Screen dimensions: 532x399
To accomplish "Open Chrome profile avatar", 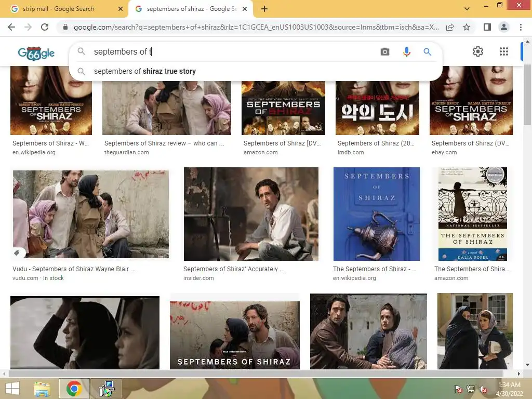I will [504, 27].
